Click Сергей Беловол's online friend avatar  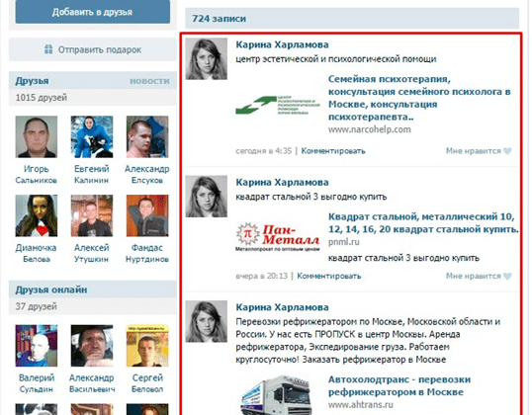[147, 346]
